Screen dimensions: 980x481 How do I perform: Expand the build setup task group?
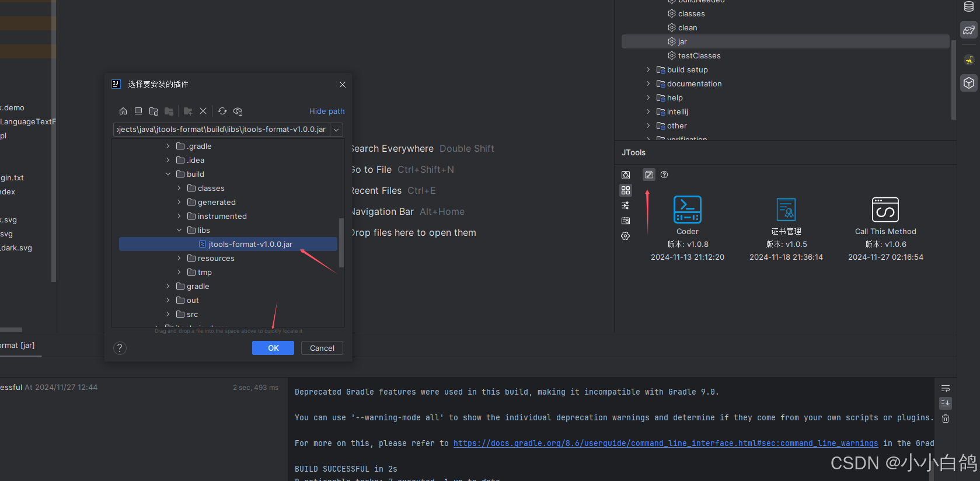[648, 69]
